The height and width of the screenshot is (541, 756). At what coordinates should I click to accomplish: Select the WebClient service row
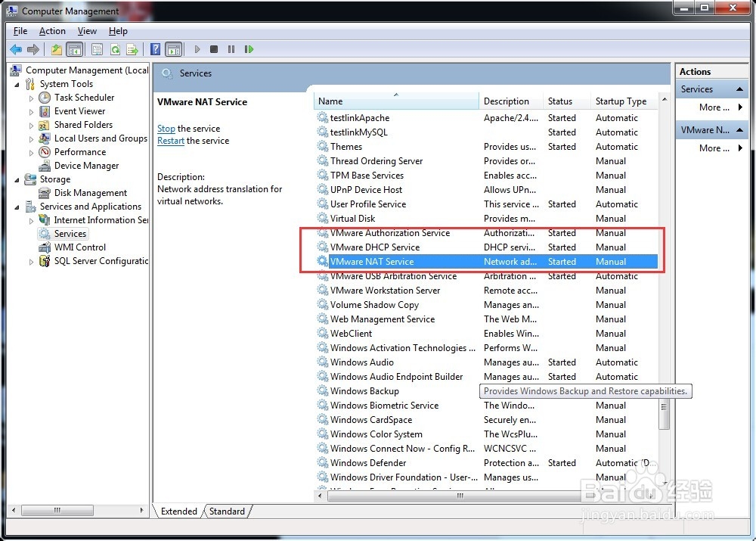(x=486, y=334)
